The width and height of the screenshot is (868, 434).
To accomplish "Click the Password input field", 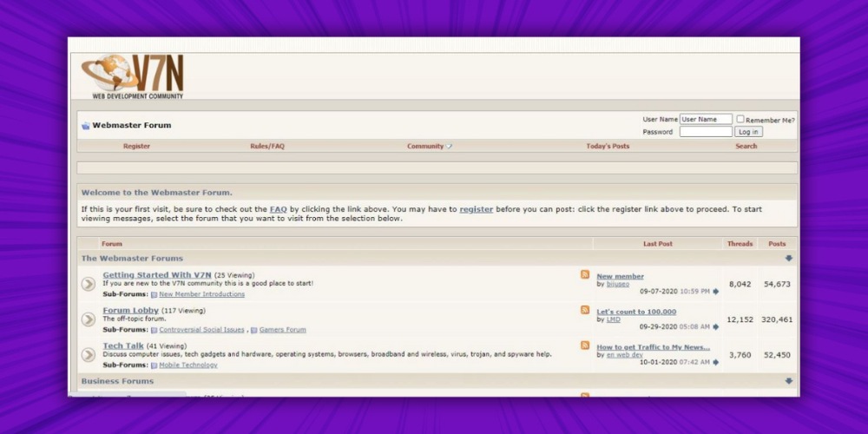I will pyautogui.click(x=705, y=132).
